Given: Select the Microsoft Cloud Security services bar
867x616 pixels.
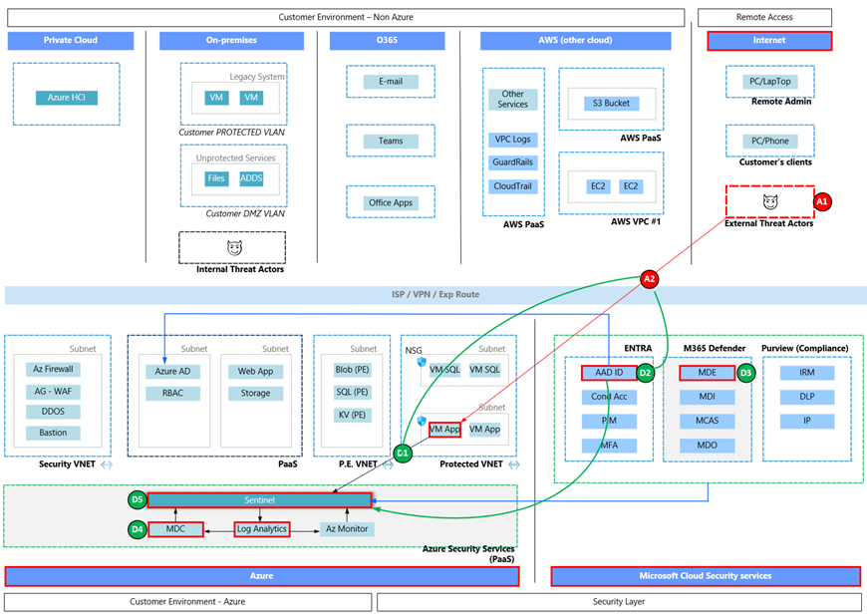Looking at the screenshot, I should click(706, 576).
